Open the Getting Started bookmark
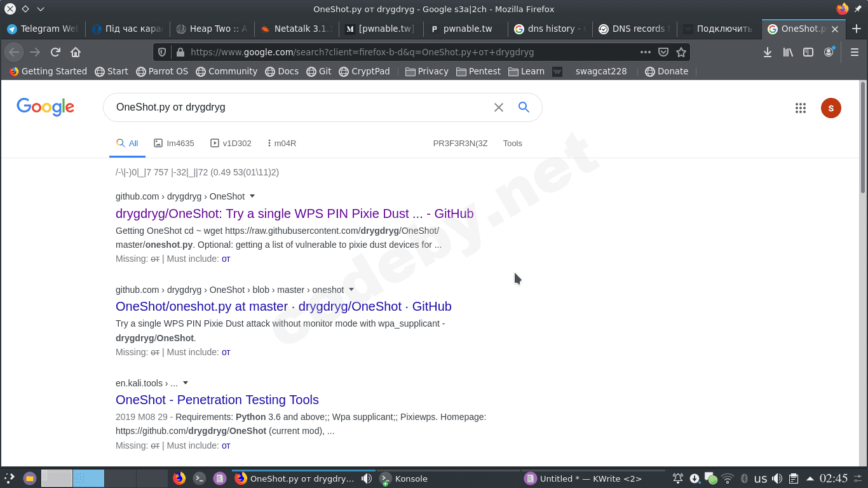The image size is (868, 488). pyautogui.click(x=48, y=71)
